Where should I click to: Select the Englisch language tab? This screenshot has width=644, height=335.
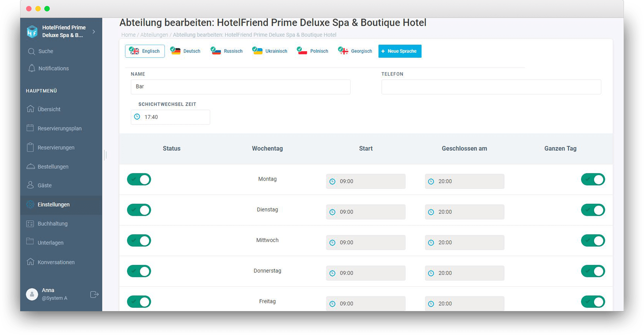[145, 51]
